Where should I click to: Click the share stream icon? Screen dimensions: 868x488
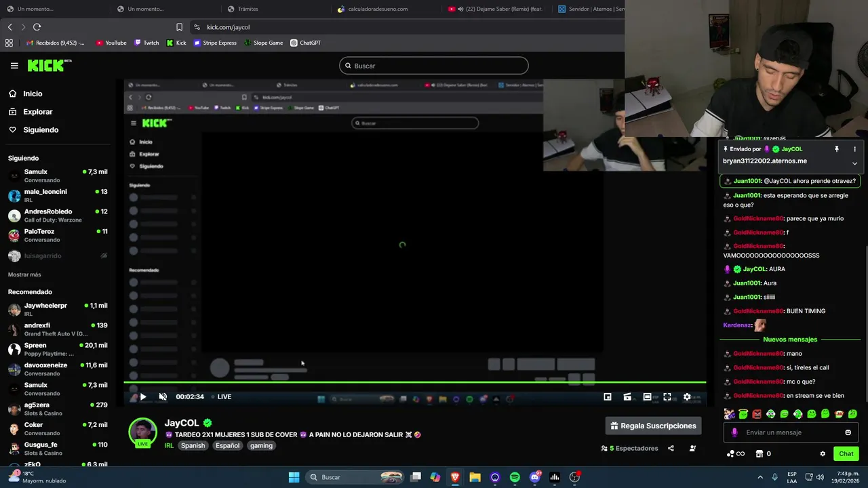(x=671, y=448)
